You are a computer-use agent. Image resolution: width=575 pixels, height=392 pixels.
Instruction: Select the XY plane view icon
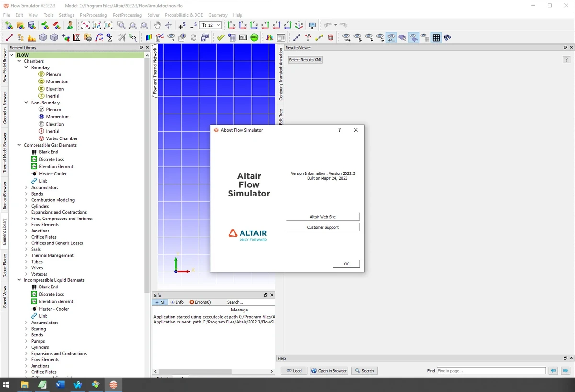[231, 25]
